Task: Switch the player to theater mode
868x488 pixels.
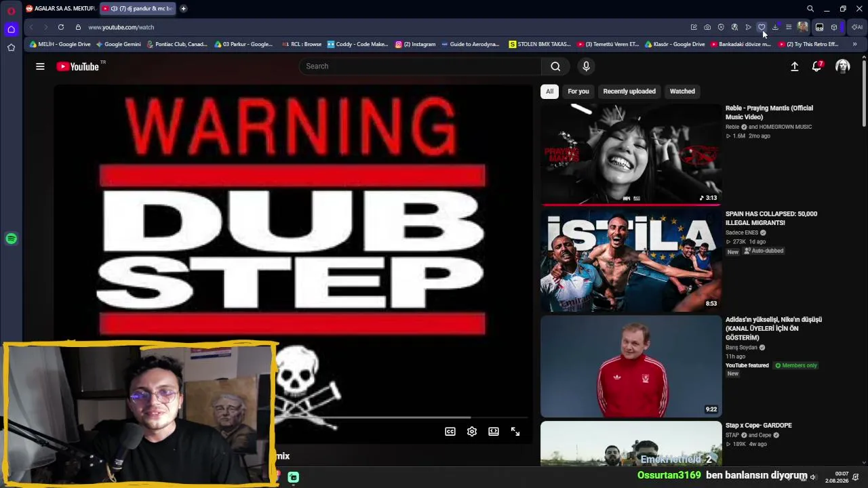Action: 494,432
